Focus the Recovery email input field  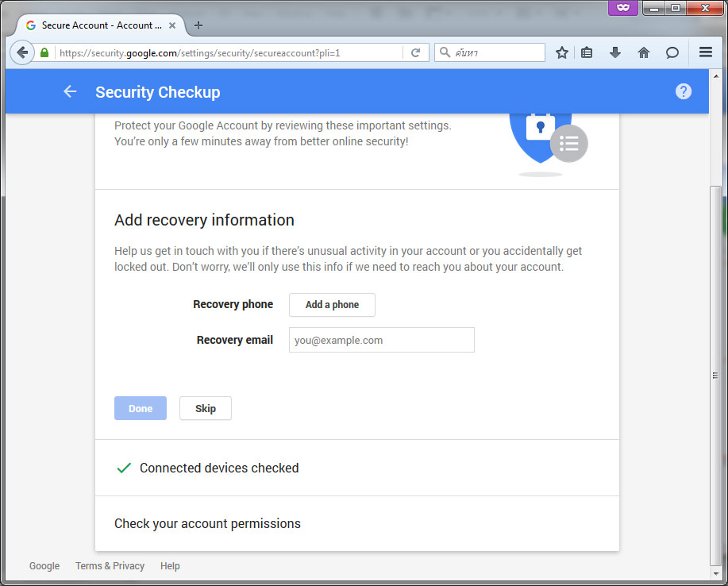click(382, 340)
